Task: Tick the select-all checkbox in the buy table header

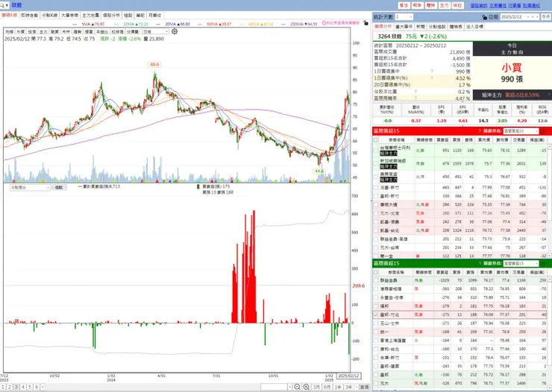Action: tap(376, 140)
